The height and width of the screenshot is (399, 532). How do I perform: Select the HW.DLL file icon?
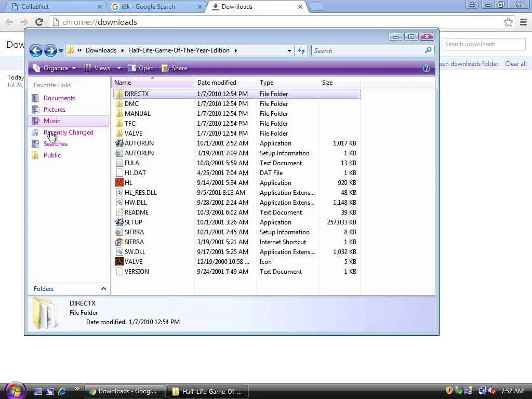point(119,202)
